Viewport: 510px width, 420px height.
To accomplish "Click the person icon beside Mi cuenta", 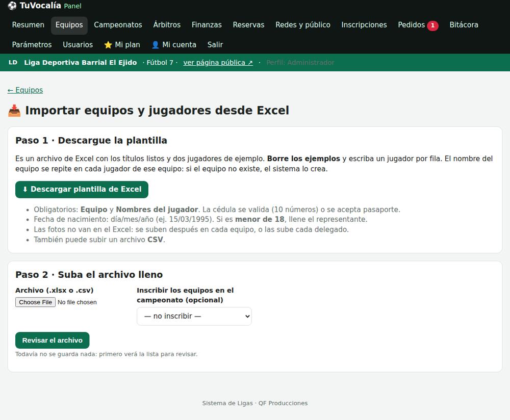I will click(156, 45).
